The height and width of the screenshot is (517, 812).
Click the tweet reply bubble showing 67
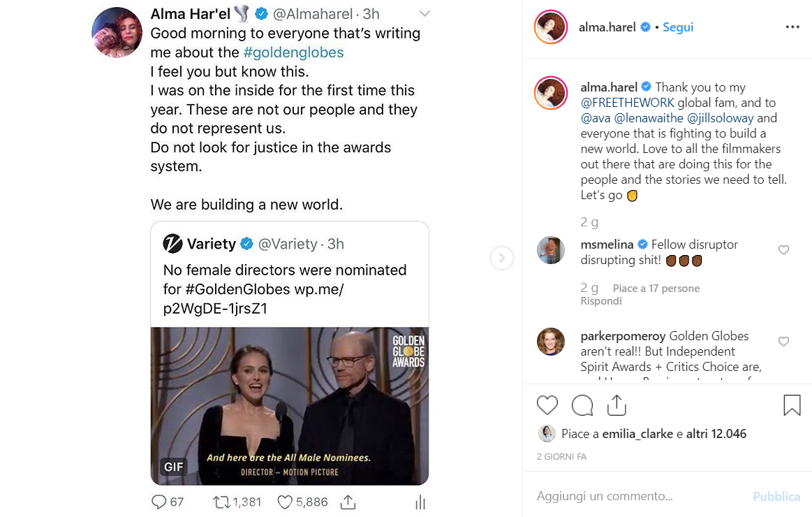(x=158, y=502)
